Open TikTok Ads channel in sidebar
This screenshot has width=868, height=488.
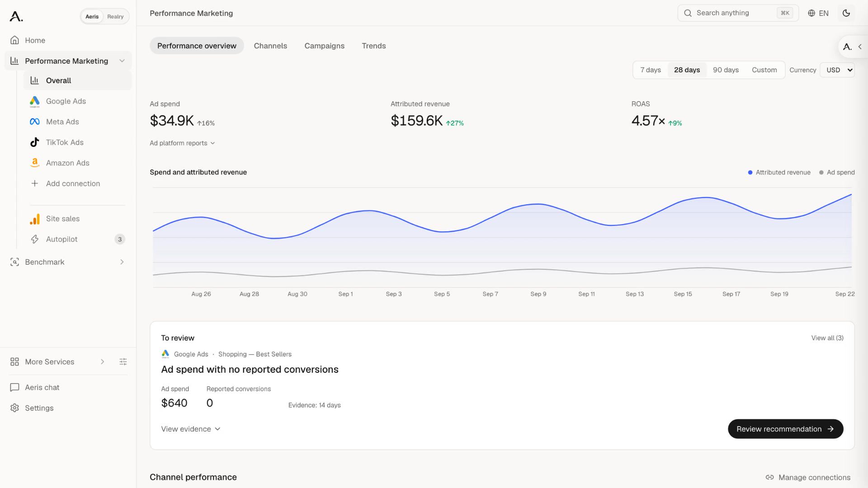coord(77,142)
